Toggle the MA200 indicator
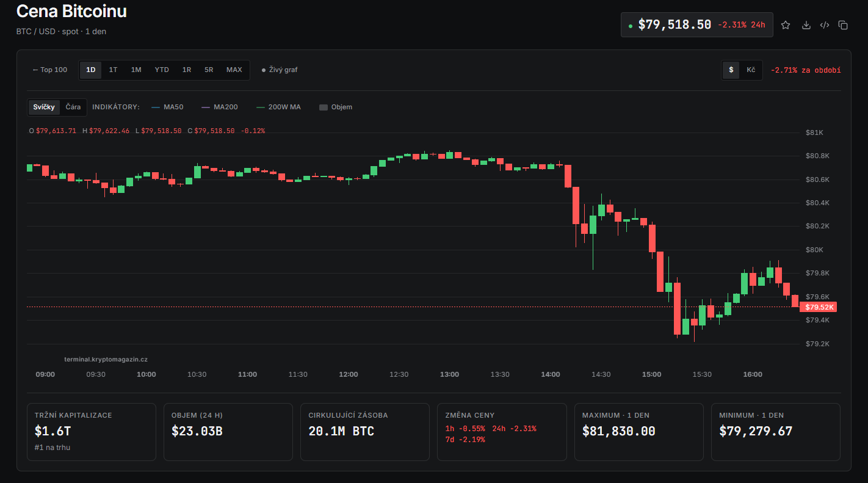The height and width of the screenshot is (483, 868). [x=220, y=107]
